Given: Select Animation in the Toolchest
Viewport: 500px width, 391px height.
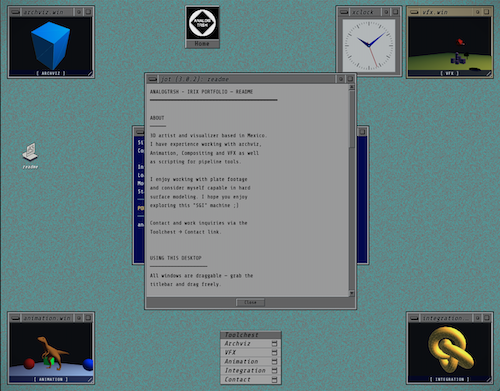Looking at the screenshot, I should click(251, 362).
